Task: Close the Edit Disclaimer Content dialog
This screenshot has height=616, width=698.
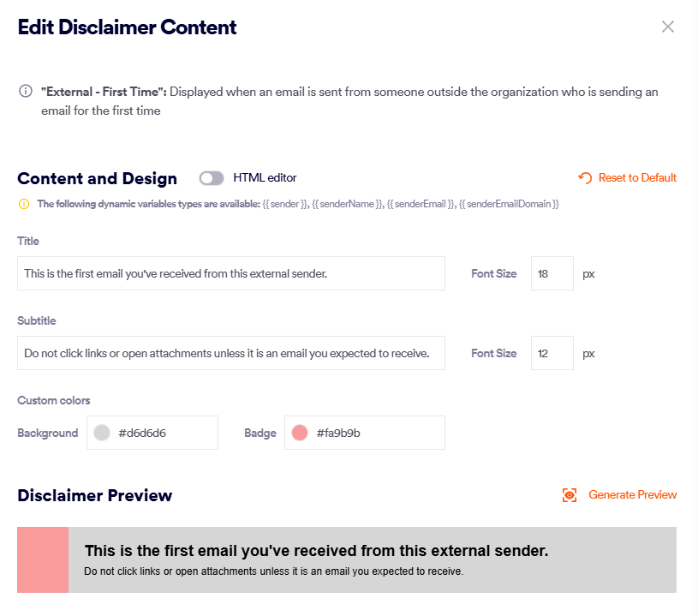Action: [668, 27]
